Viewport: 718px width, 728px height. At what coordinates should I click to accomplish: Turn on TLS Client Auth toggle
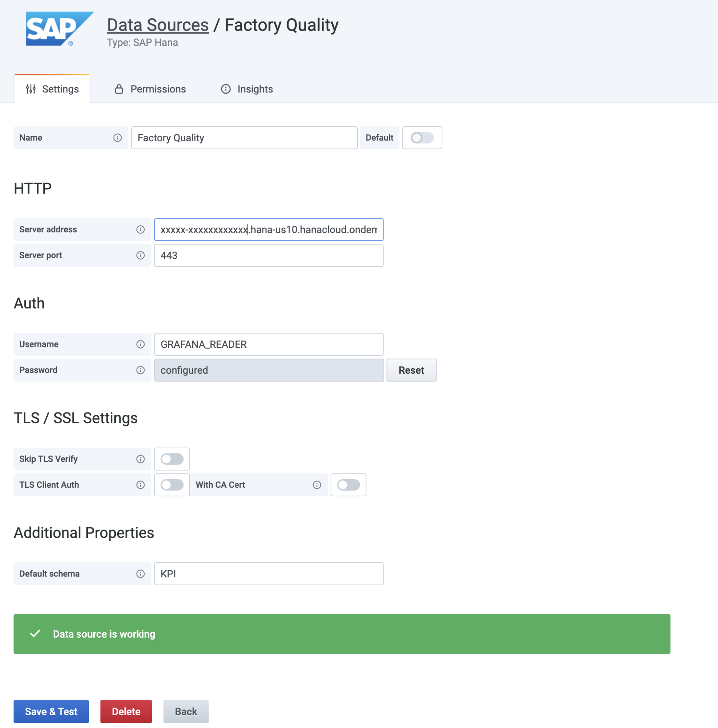point(172,485)
